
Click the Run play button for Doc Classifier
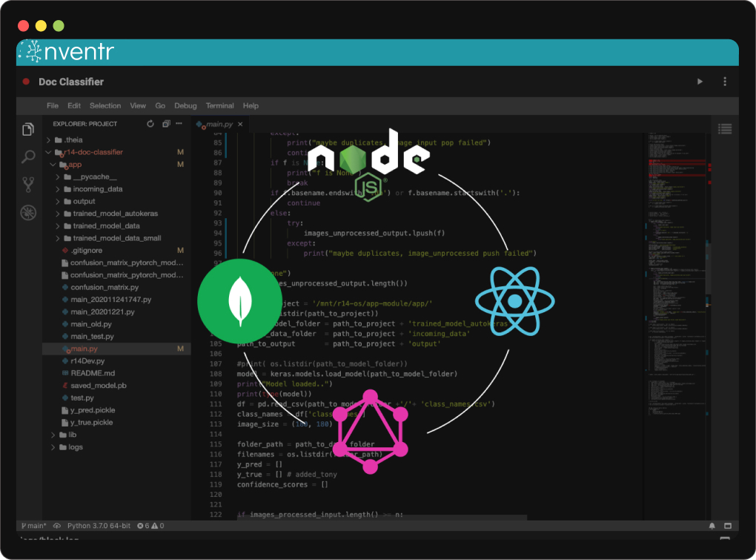[x=700, y=82]
